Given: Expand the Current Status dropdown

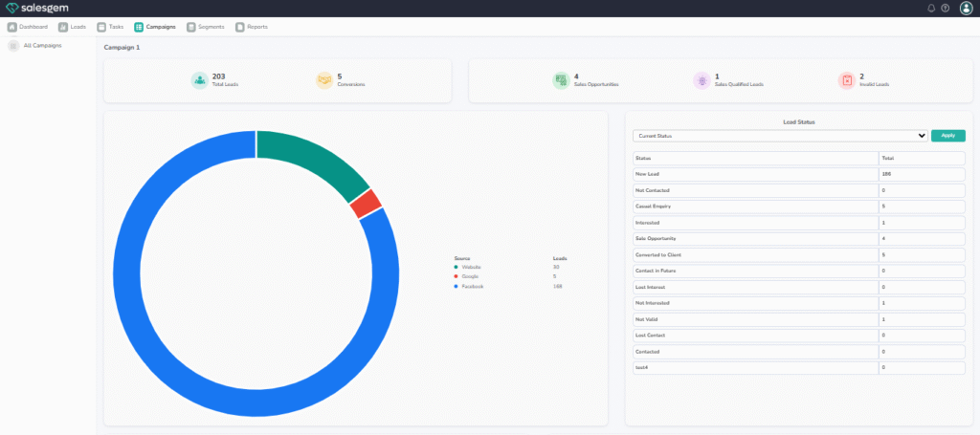Looking at the screenshot, I should point(780,136).
